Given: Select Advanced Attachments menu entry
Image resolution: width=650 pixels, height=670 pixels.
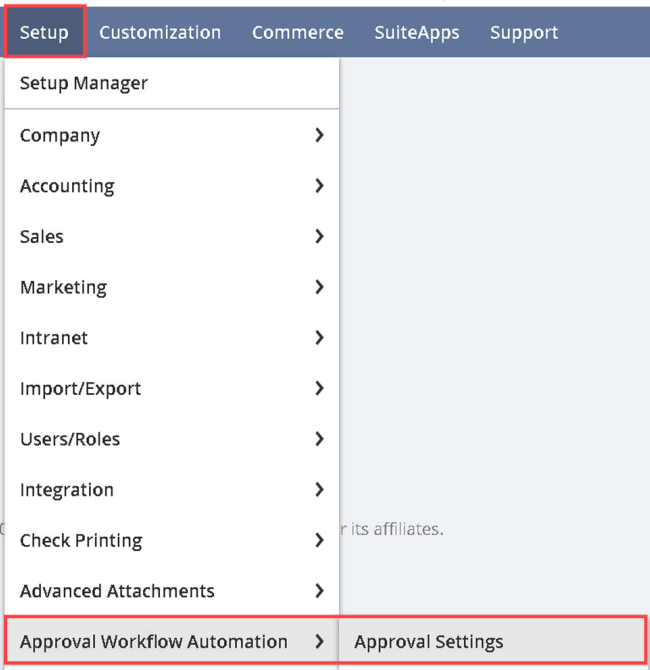Looking at the screenshot, I should point(117,591).
